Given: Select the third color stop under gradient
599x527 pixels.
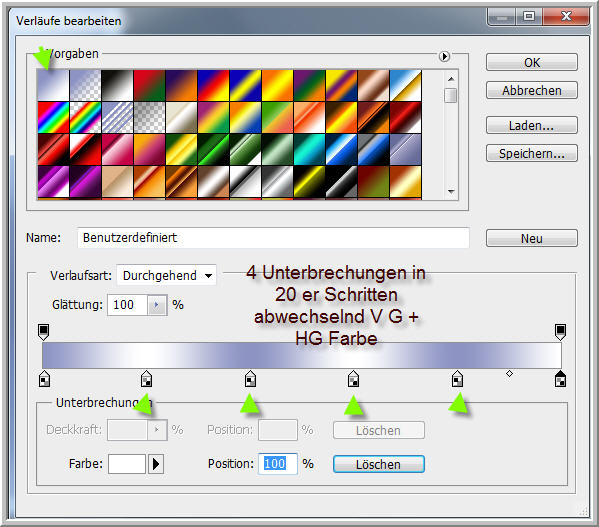Looking at the screenshot, I should [x=250, y=378].
